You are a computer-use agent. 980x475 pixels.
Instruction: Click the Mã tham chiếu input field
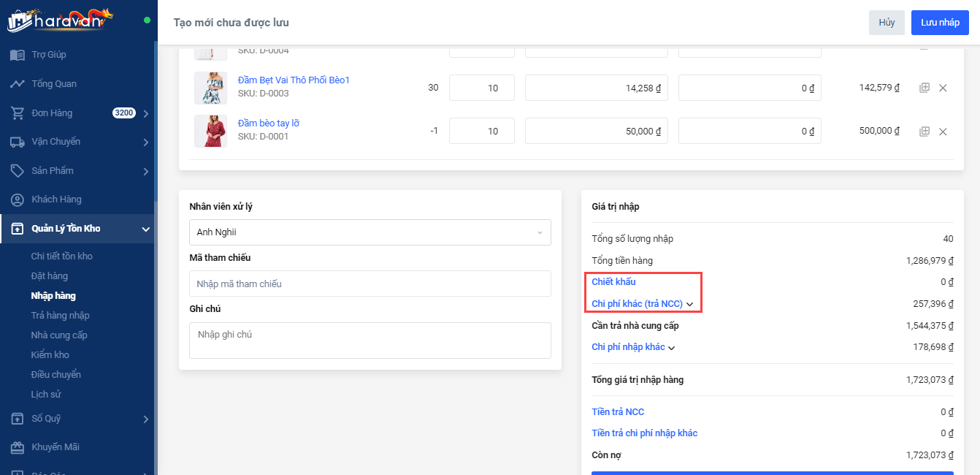(x=370, y=284)
